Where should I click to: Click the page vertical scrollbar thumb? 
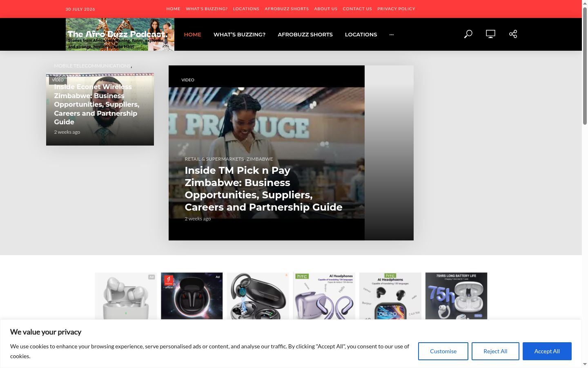pos(585,65)
